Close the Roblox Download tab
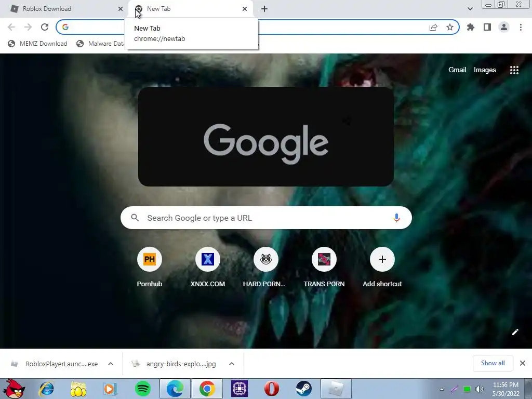 click(x=121, y=9)
